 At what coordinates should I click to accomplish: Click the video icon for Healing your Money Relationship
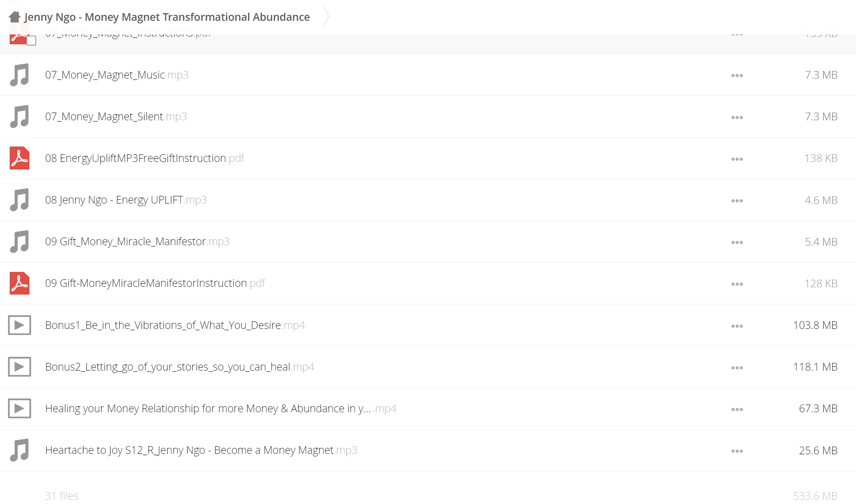tap(20, 408)
